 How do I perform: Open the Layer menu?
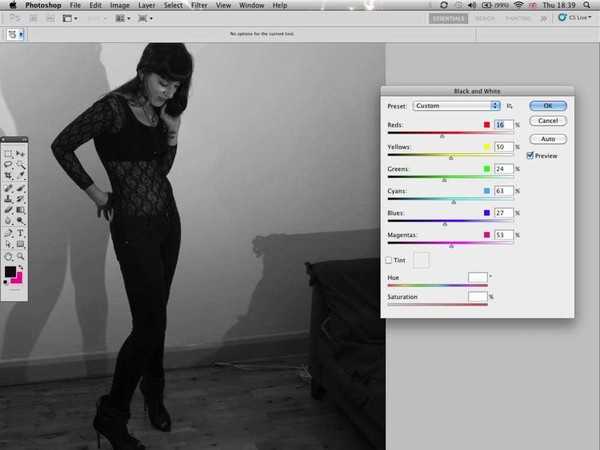click(x=146, y=5)
